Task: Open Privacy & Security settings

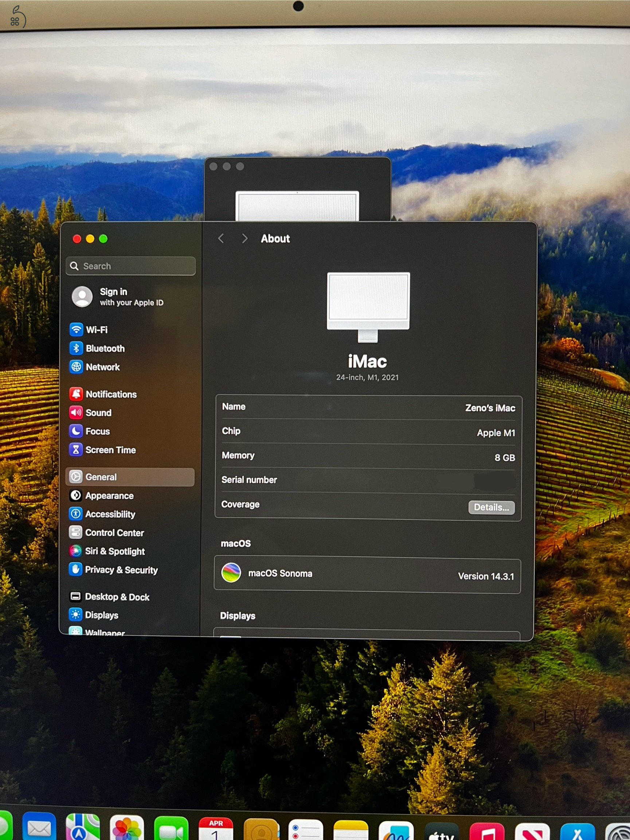Action: 114,569
